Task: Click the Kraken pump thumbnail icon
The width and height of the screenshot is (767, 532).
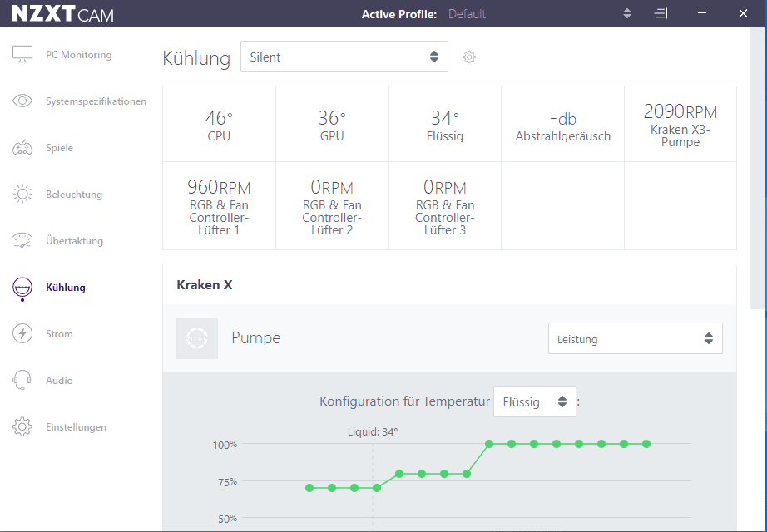Action: click(x=197, y=338)
